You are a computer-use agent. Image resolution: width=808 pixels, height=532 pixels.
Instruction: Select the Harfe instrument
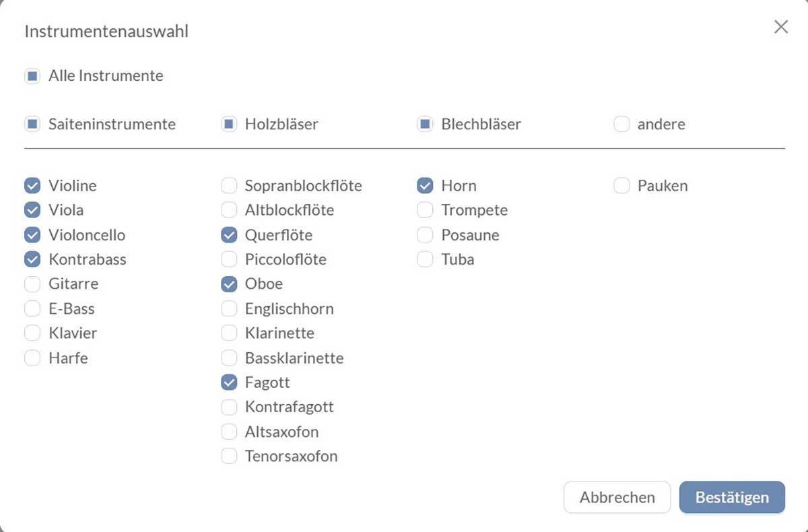point(32,358)
